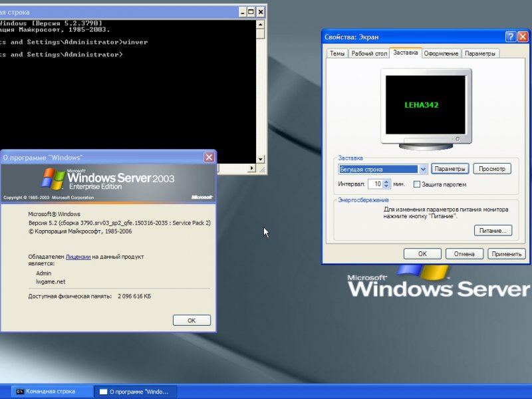Click OK in the Свойства: Экран dialog
The image size is (532, 399).
pyautogui.click(x=422, y=254)
